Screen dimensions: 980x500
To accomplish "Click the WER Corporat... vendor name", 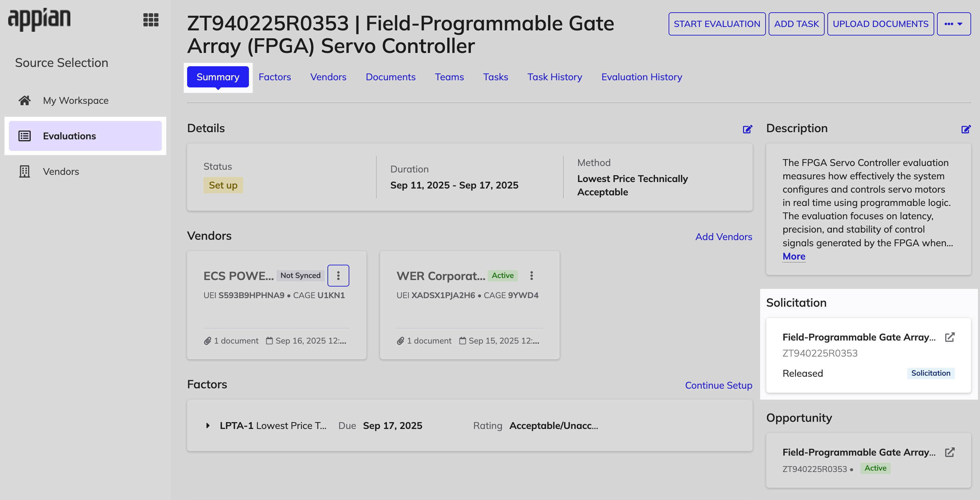I will (440, 276).
